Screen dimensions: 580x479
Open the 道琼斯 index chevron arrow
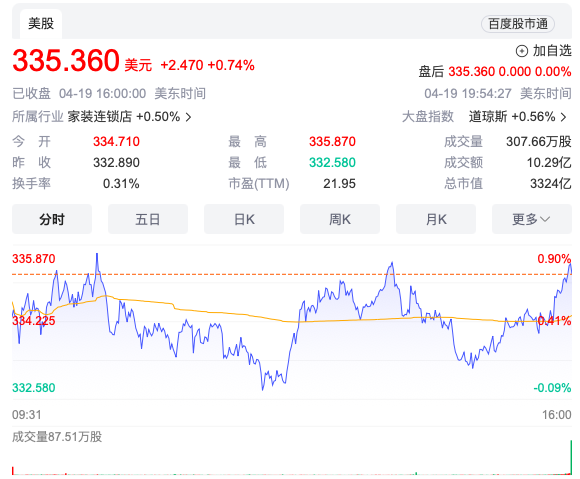[563, 117]
